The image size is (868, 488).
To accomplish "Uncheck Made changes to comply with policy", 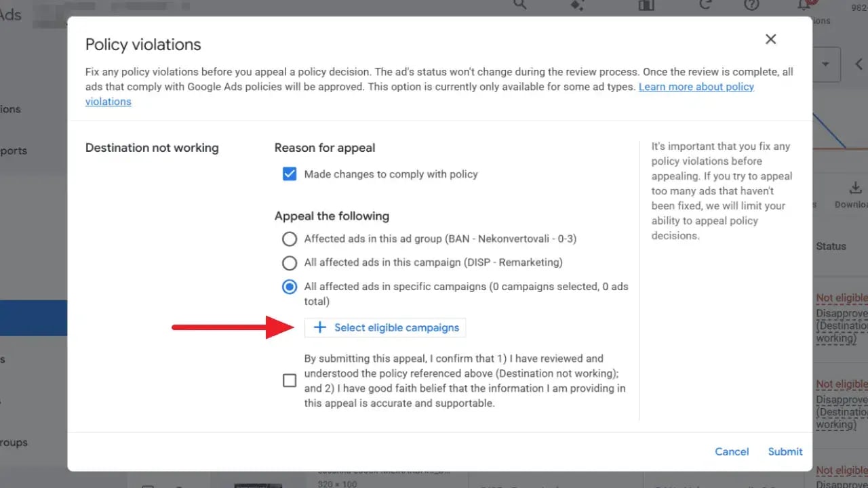I will click(290, 174).
